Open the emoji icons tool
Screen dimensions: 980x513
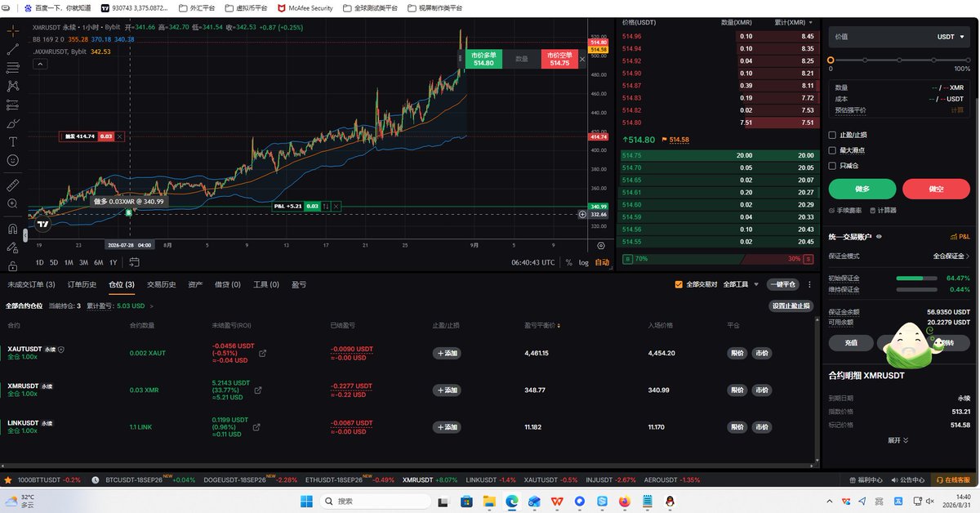[13, 160]
